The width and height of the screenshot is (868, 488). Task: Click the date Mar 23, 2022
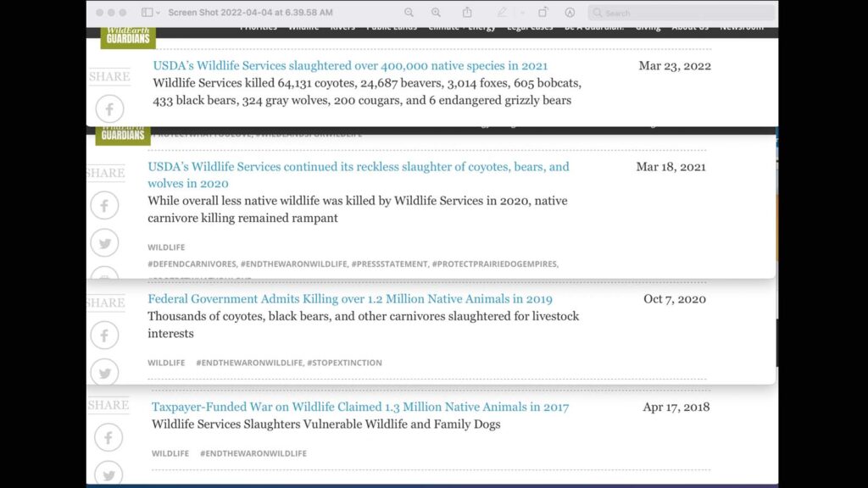tap(675, 66)
